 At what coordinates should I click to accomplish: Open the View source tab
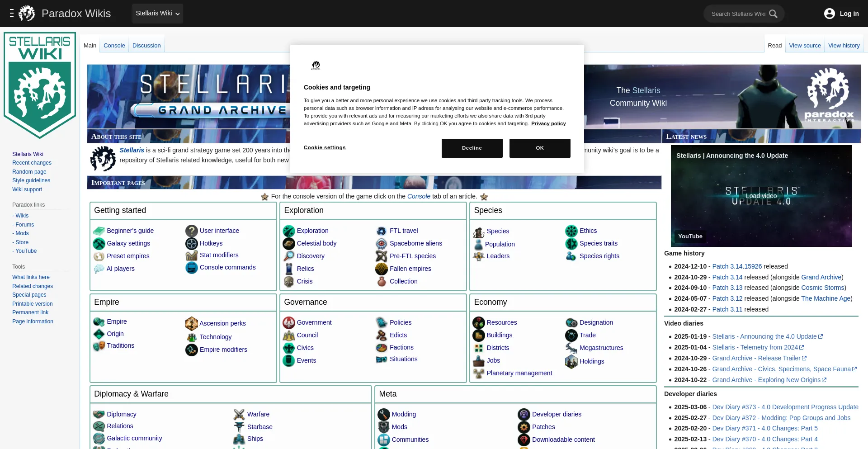click(x=805, y=45)
